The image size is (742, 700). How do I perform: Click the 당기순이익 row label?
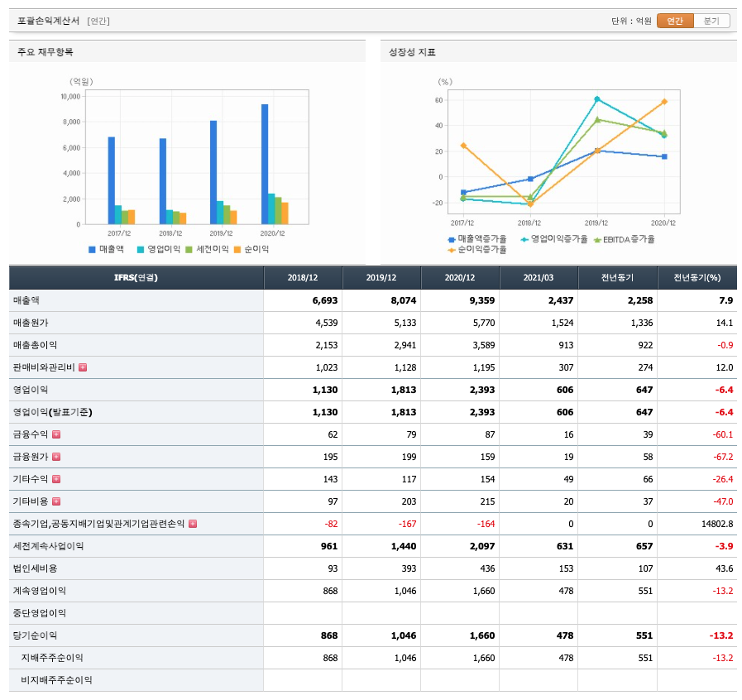click(35, 635)
